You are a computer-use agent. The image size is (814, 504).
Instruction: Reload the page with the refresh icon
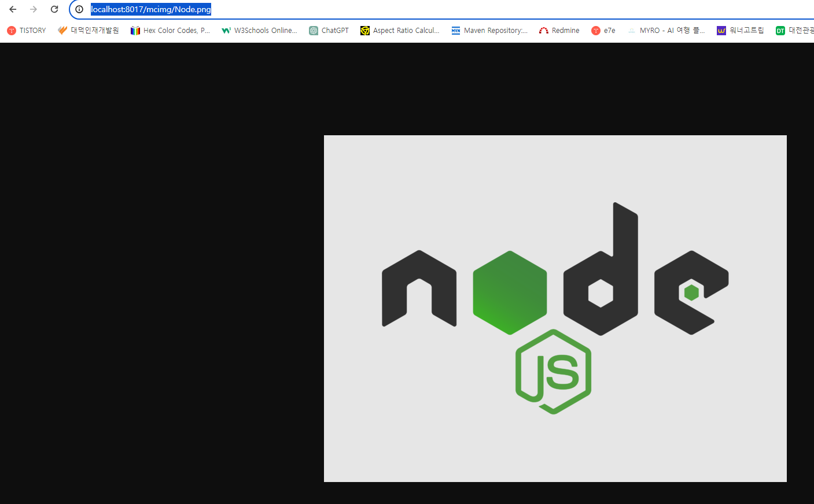pos(54,9)
